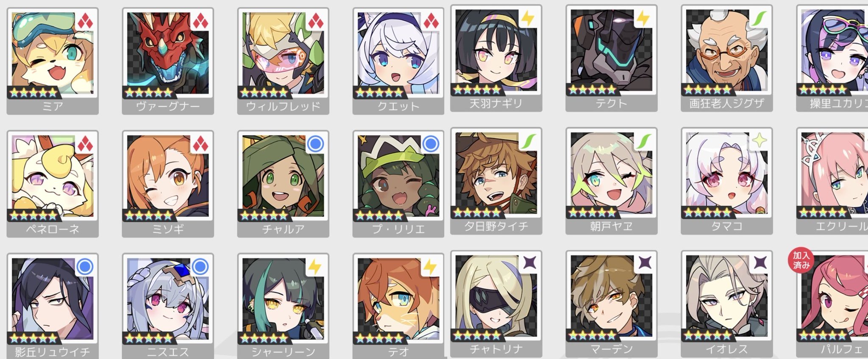Image resolution: width=868 pixels, height=359 pixels.
Task: Click the 加入済み badge on パルフェ
Action: (x=801, y=260)
